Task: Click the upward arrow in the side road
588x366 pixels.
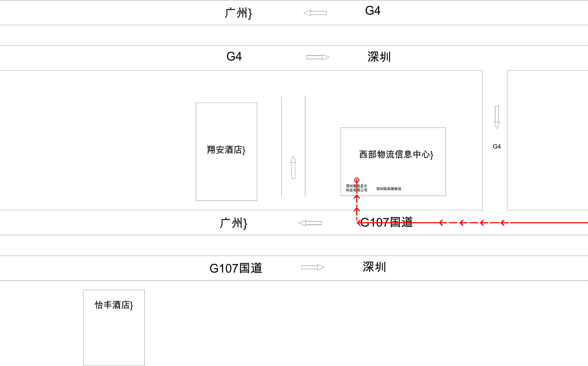Action: [x=293, y=167]
